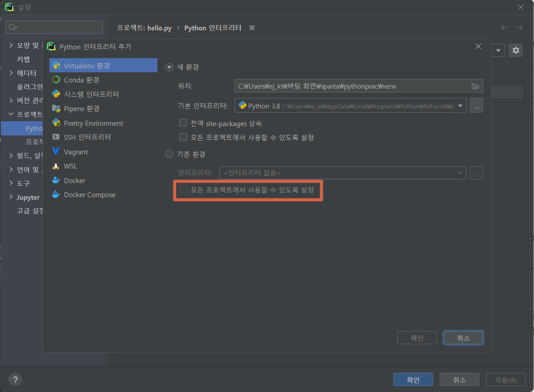Screen dimensions: 534x392
Task: Select 고급 설정 in settings tree
Action: 30,211
